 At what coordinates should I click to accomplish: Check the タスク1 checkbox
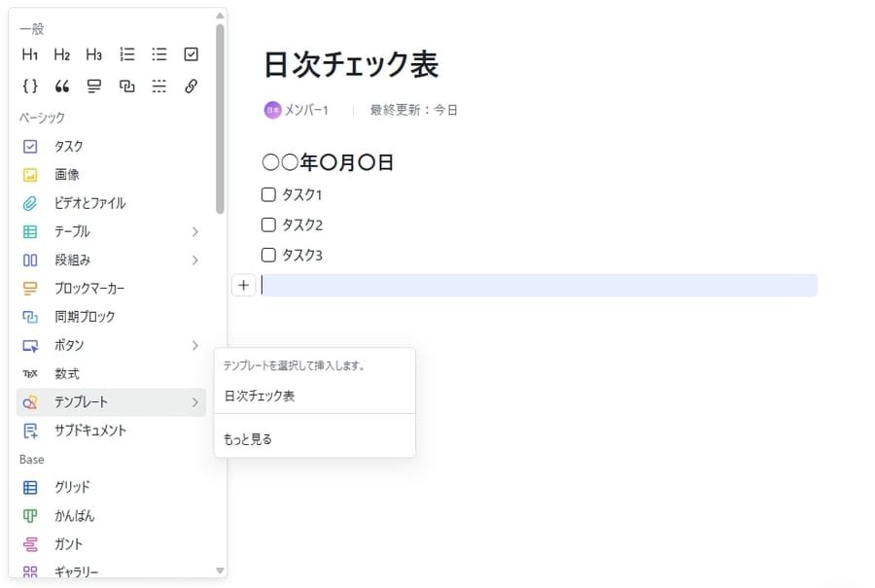pos(268,194)
